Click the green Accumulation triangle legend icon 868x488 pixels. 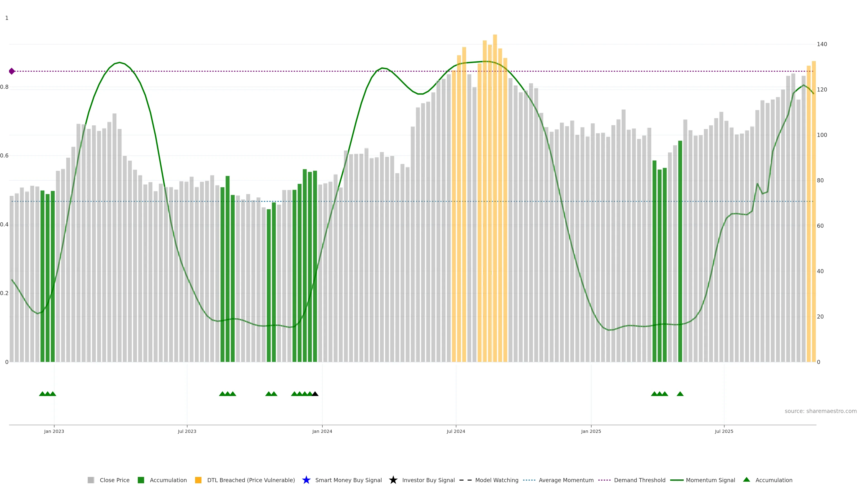coord(746,480)
